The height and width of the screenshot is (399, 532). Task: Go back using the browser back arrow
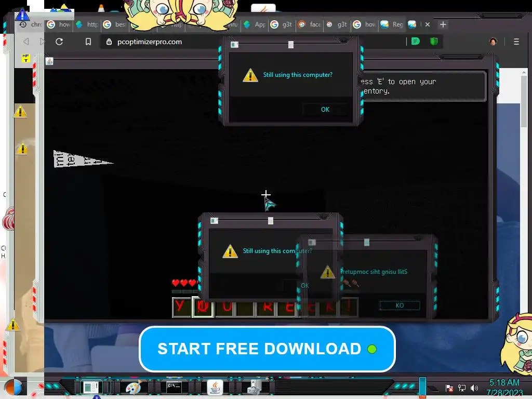[x=26, y=42]
